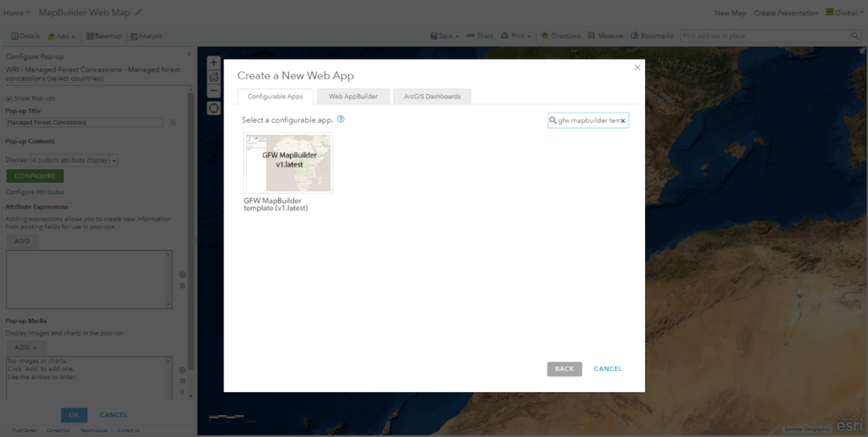Open the Details panel
The image size is (868, 437).
tap(25, 36)
